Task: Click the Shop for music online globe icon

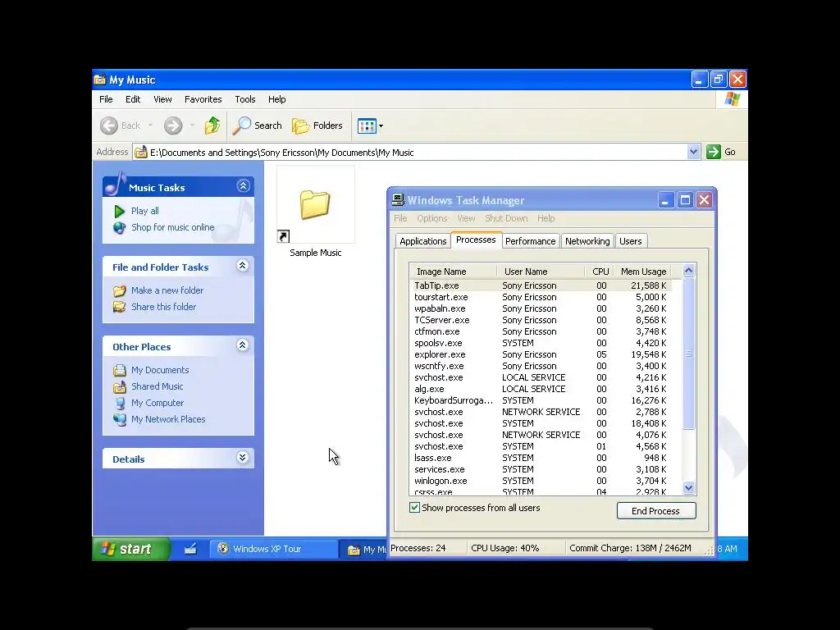Action: pos(120,228)
